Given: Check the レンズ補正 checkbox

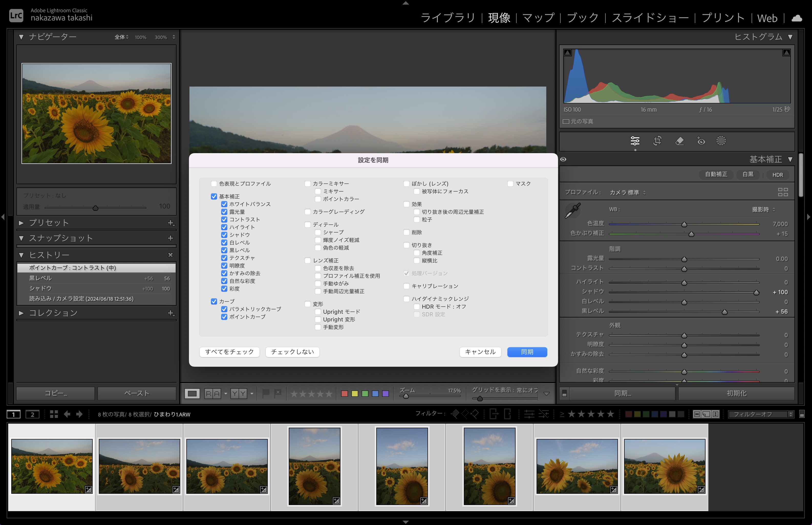Looking at the screenshot, I should [308, 260].
